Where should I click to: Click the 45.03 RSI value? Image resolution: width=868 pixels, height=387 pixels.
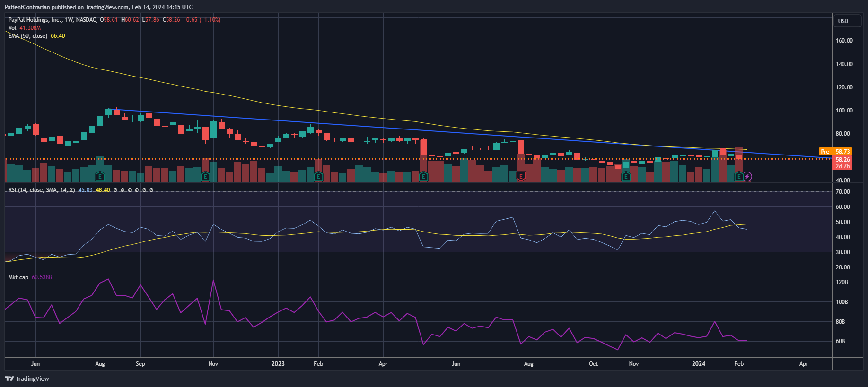pos(85,190)
